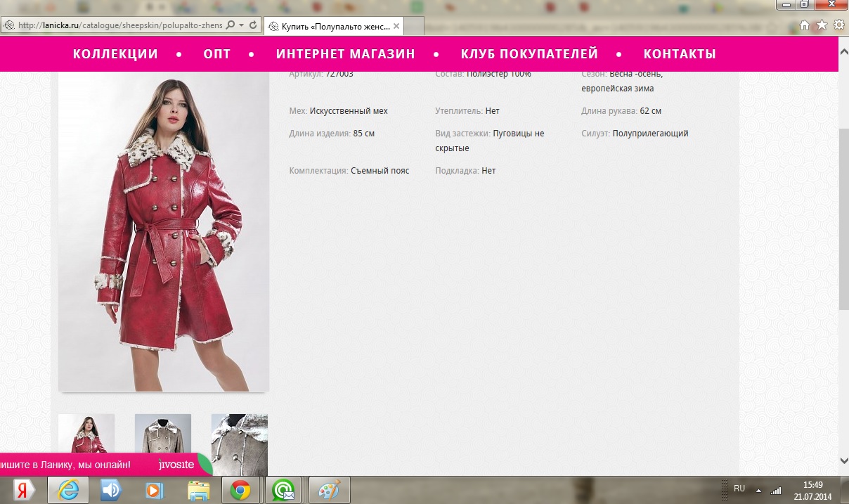This screenshot has height=504, width=849.
Task: Select the red coat thumbnail
Action: point(86,435)
